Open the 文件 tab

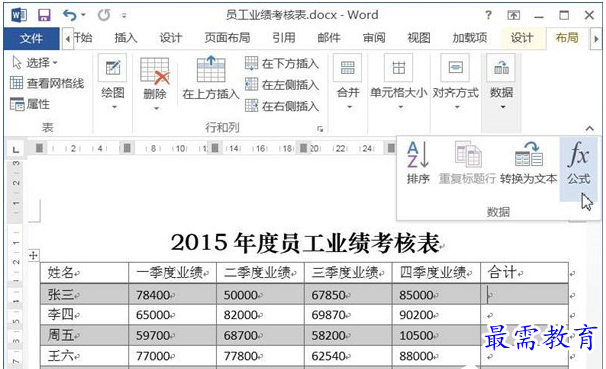[x=31, y=38]
